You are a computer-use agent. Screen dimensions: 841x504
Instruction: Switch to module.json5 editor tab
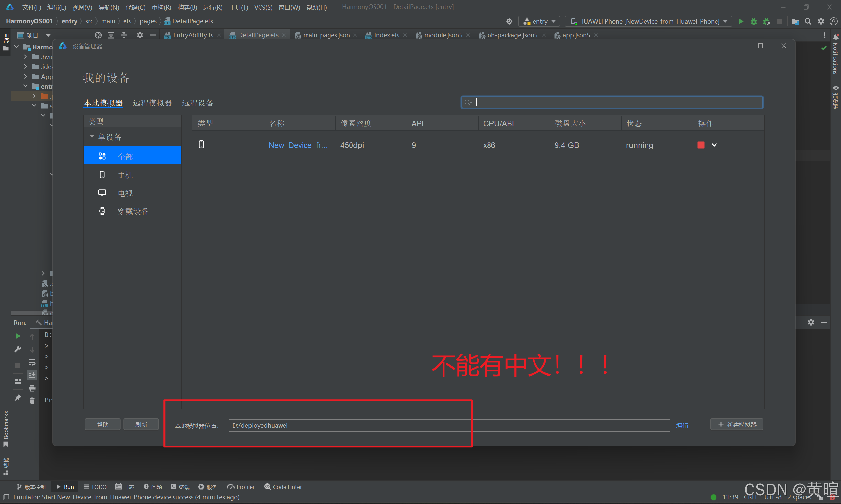coord(443,35)
